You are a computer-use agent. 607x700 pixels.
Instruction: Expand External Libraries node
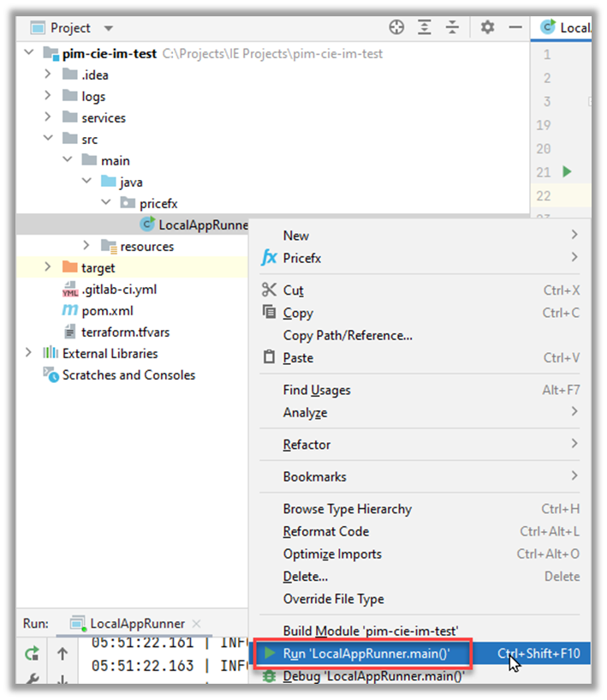coord(29,353)
